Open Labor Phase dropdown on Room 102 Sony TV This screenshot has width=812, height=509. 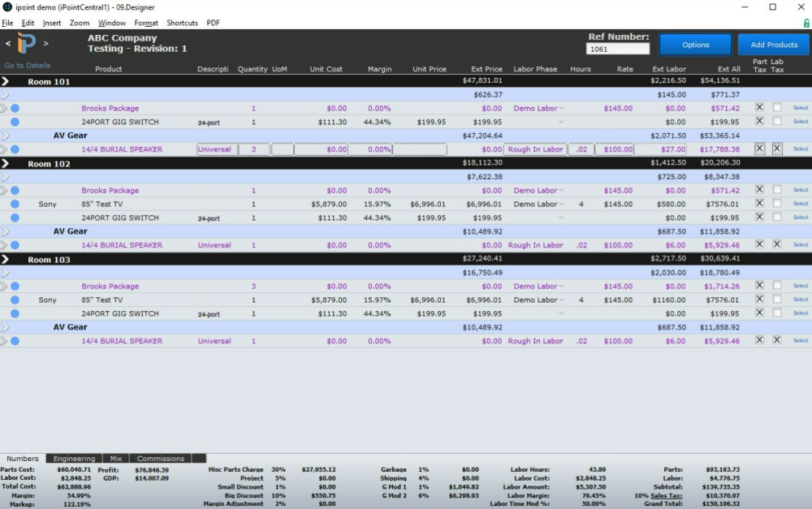coord(561,204)
